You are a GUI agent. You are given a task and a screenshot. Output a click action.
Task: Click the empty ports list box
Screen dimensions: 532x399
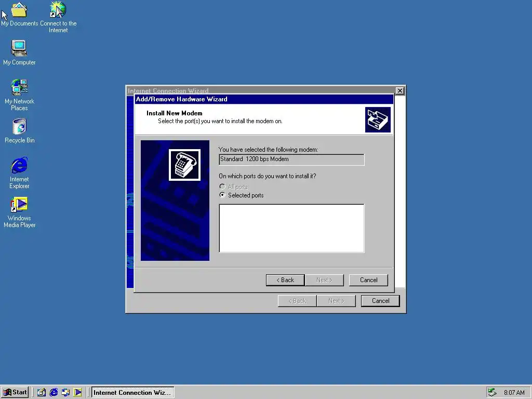click(292, 229)
